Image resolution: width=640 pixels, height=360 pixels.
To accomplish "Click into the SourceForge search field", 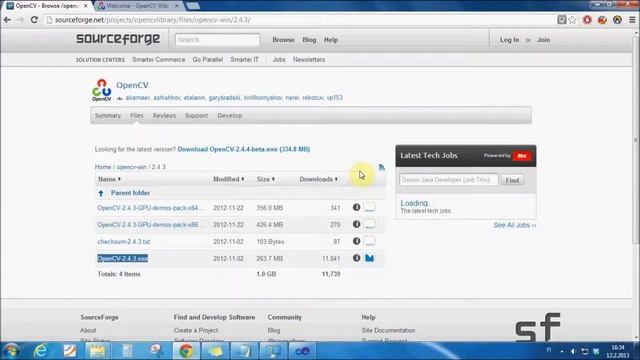I will tap(218, 40).
